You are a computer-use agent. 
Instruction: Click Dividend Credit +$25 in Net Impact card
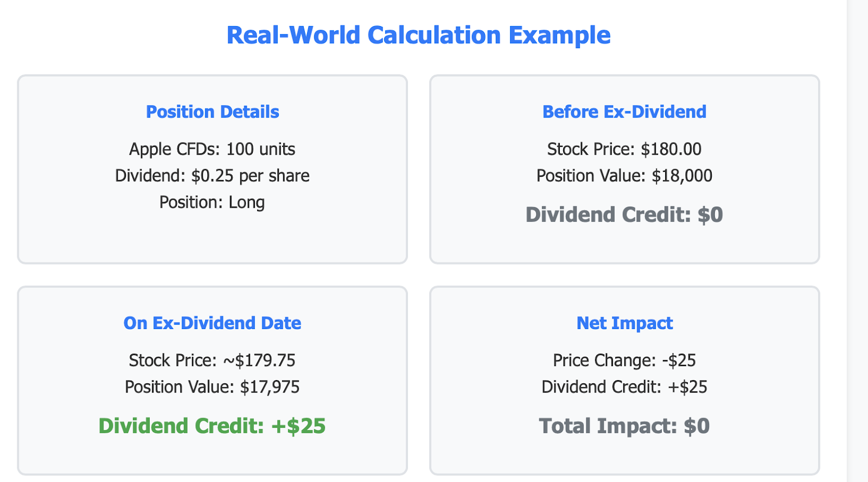624,387
